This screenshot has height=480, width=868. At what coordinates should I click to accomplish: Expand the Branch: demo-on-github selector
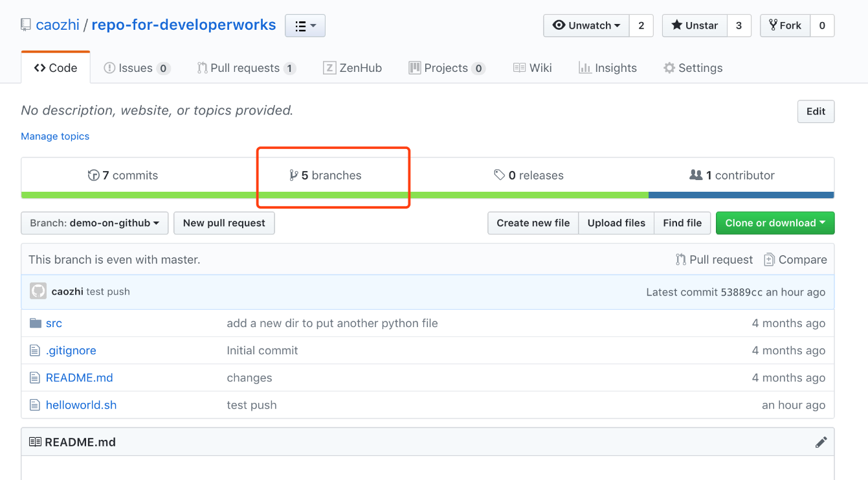point(95,223)
